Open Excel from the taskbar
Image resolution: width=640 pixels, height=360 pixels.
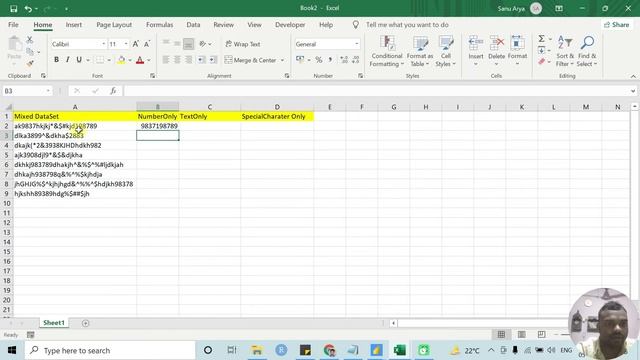tap(400, 350)
